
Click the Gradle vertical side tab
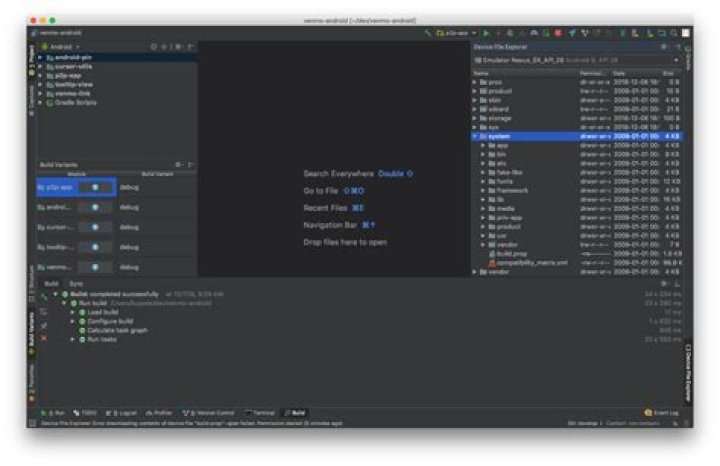688,58
